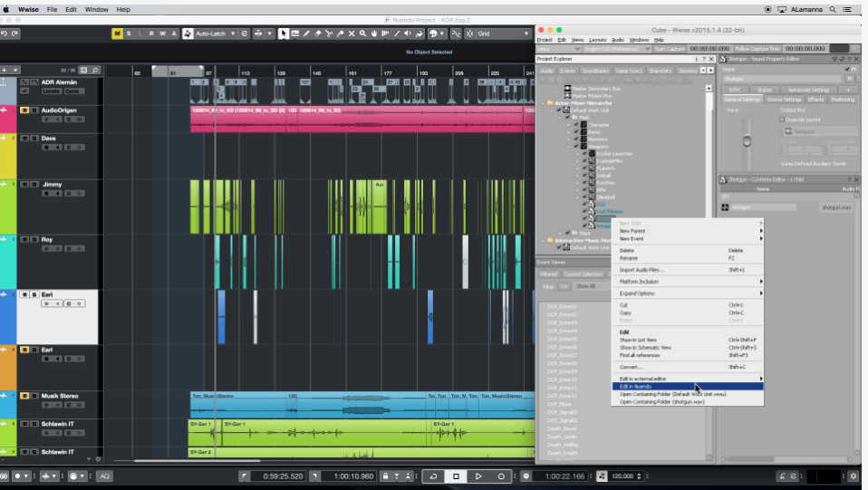Toggle the Cycle loop button in transport
Screen dimensions: 868x490
(x=433, y=476)
